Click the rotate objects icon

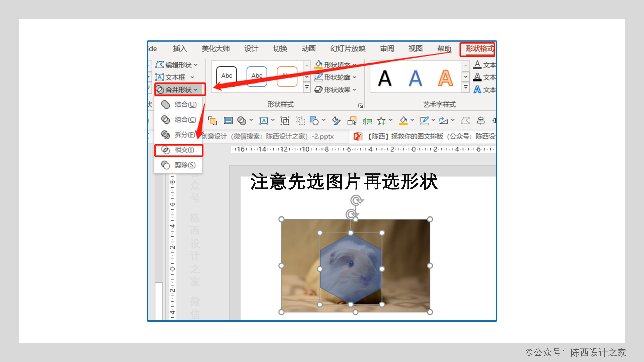point(443,121)
